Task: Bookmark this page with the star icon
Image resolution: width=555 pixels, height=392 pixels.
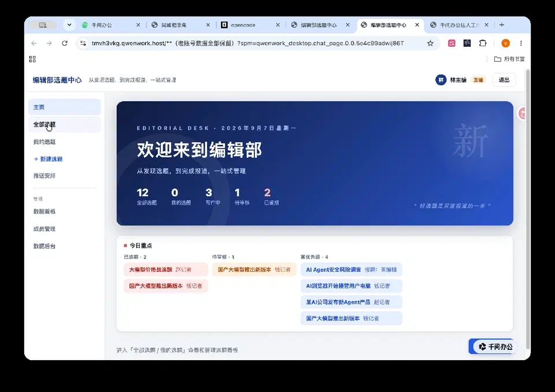Action: 430,43
